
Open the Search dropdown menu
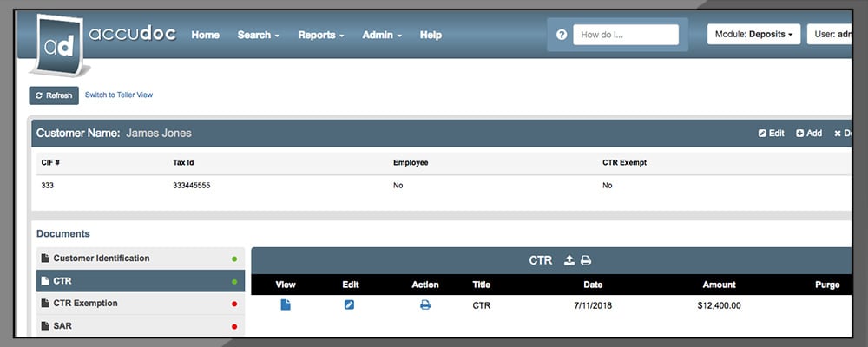258,35
